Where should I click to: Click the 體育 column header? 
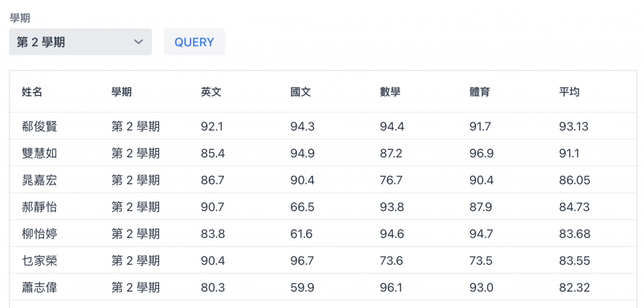(480, 92)
